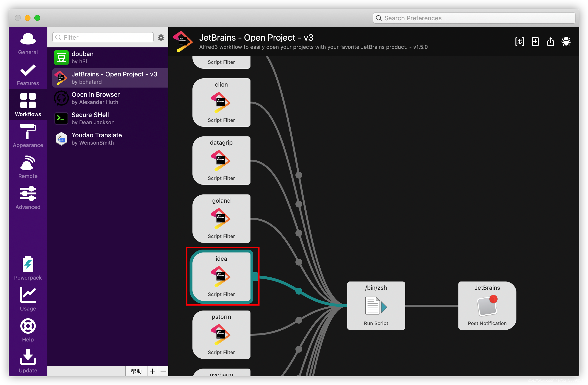Viewport: 588px width, 385px height.
Task: View the Usage statistics section
Action: coord(28,299)
